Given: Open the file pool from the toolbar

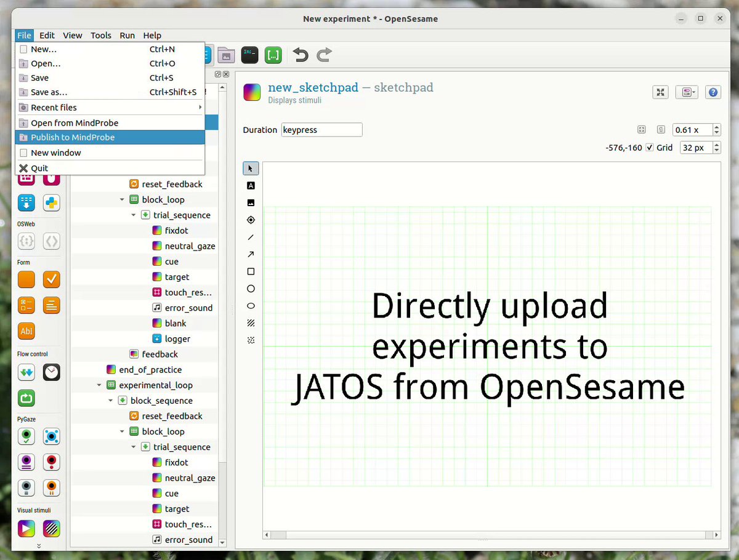Looking at the screenshot, I should click(226, 55).
